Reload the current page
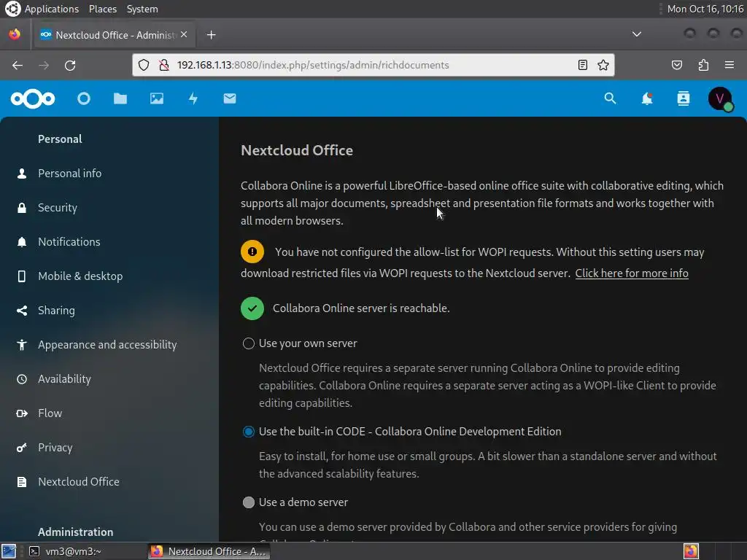Image resolution: width=747 pixels, height=560 pixels. [70, 65]
